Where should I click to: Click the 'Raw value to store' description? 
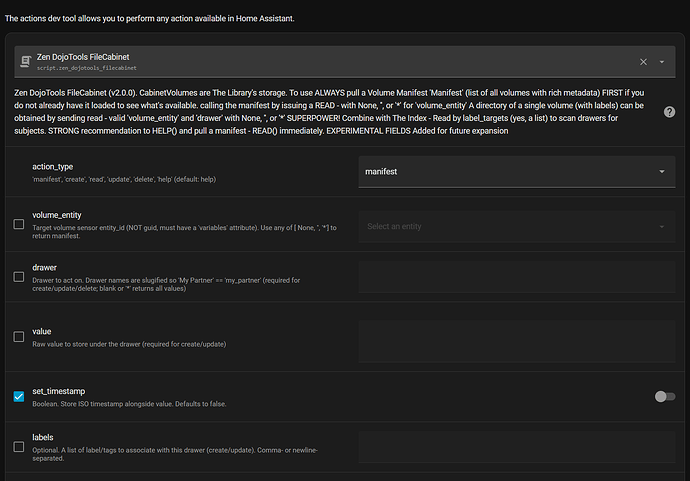point(129,344)
